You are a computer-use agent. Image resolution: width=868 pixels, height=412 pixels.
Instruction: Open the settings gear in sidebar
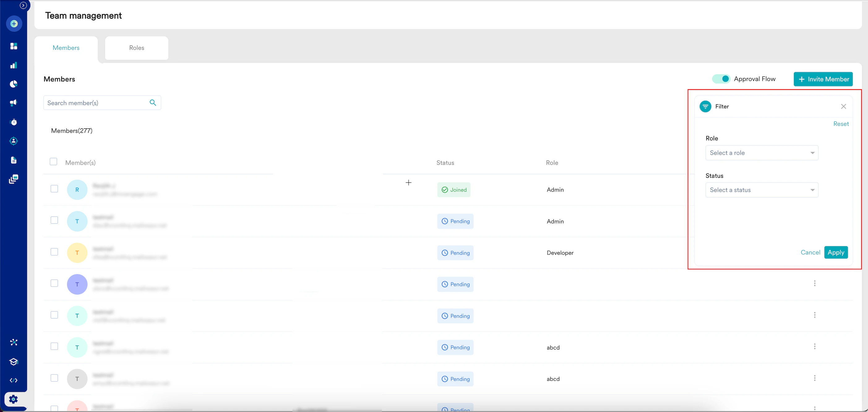tap(14, 399)
